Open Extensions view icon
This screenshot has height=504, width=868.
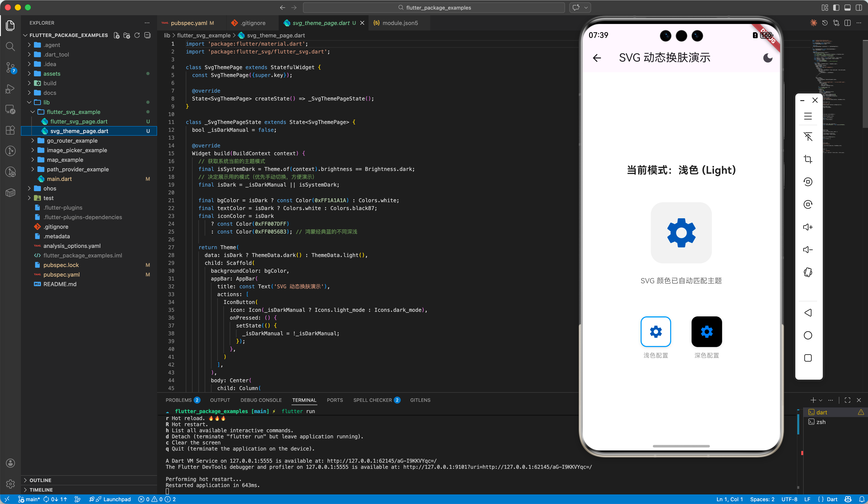(10, 130)
